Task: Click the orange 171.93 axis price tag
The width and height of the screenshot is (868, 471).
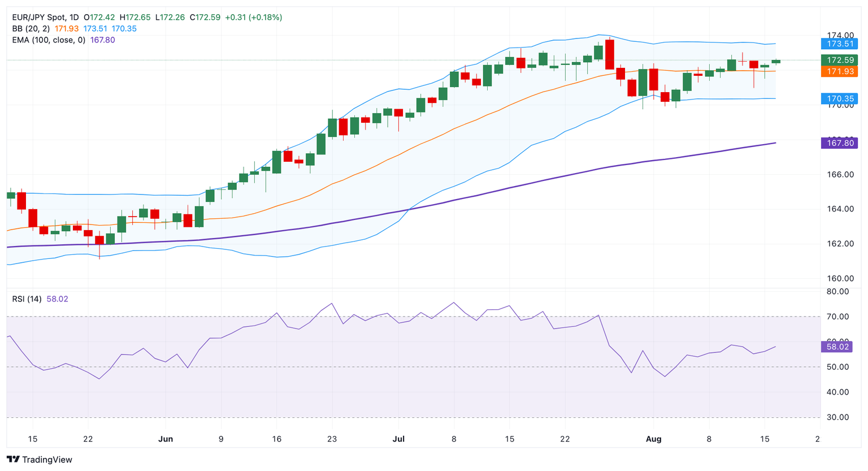Action: 839,71
